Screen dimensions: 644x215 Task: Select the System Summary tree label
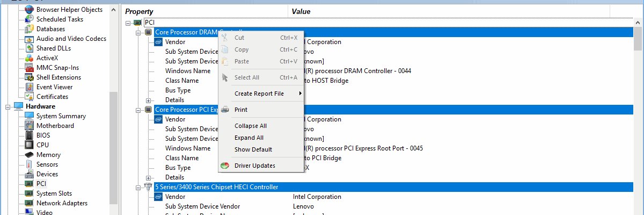pyautogui.click(x=61, y=116)
